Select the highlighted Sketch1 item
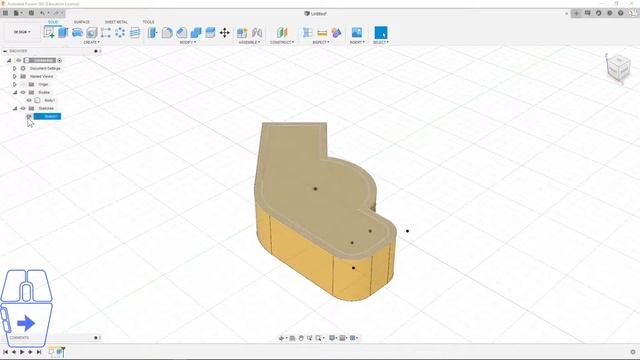Screen dimensions: 640x360 click(x=47, y=116)
